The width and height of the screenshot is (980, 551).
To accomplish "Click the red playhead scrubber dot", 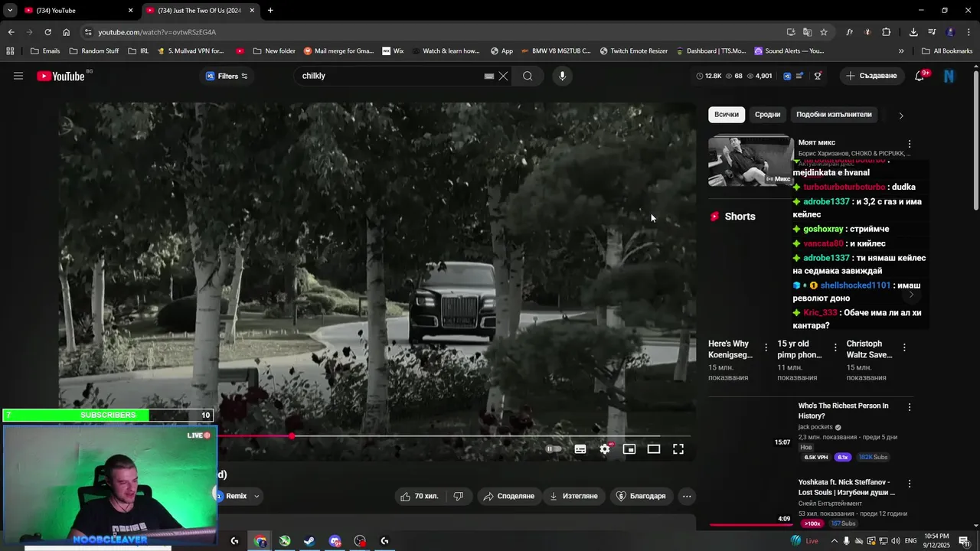I will click(x=292, y=436).
